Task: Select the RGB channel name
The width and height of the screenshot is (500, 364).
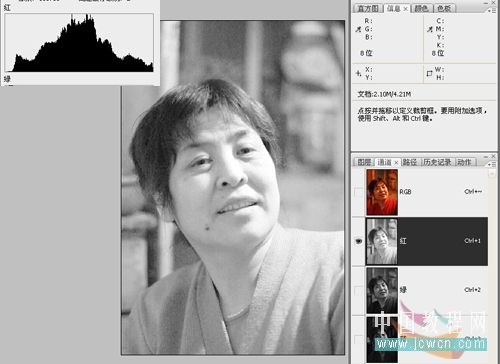Action: click(405, 192)
